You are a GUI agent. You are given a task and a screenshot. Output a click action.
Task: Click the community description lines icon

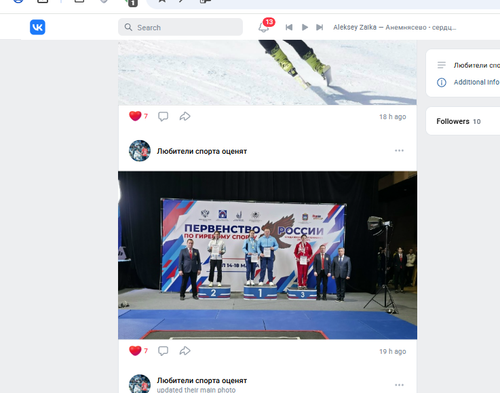tap(441, 65)
